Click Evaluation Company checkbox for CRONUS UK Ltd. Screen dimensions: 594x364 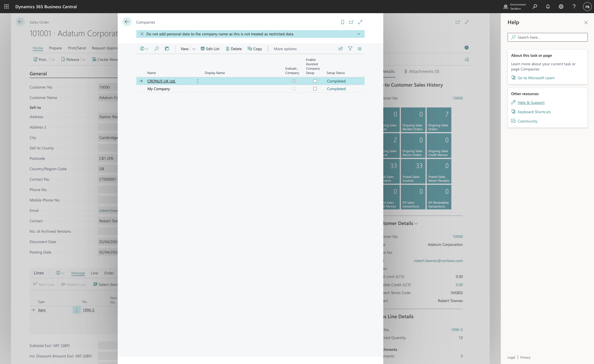[x=294, y=81]
